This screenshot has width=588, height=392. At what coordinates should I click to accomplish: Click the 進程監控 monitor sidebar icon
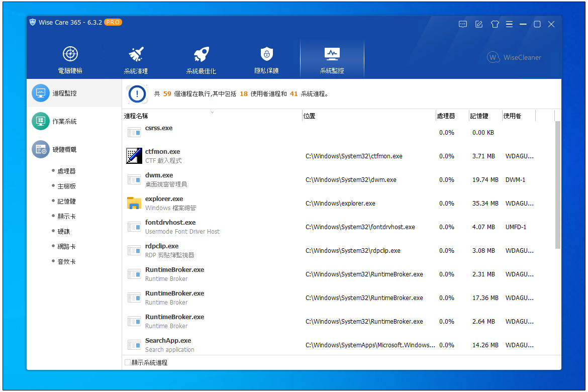click(x=41, y=93)
